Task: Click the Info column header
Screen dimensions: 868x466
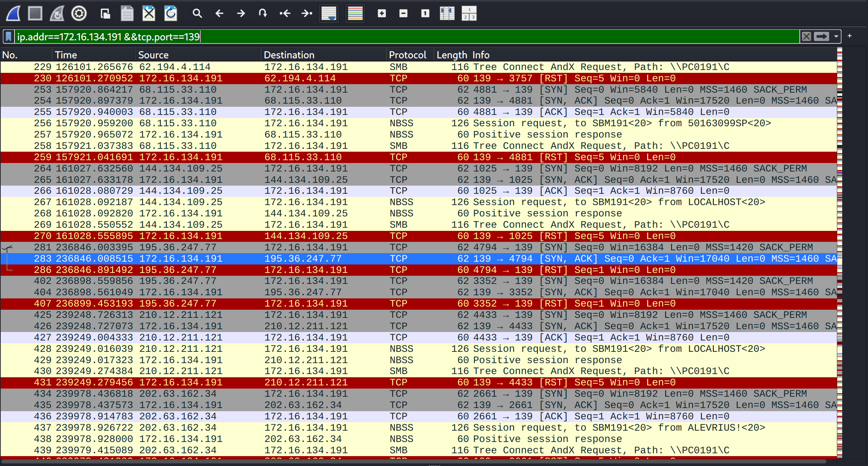Action: point(481,55)
